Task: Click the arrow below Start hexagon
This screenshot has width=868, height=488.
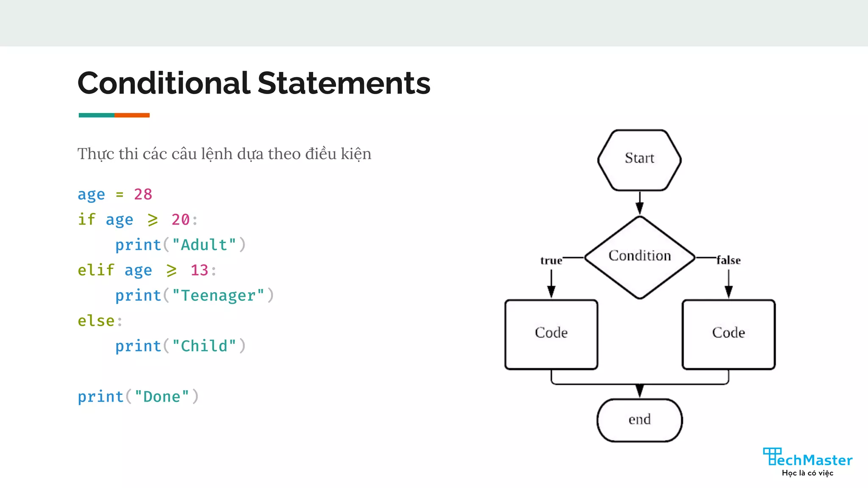Action: point(640,203)
